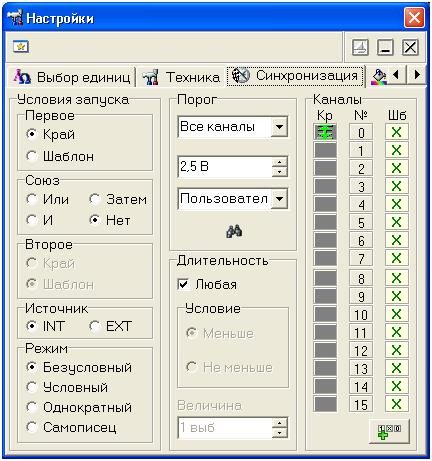The image size is (432, 461).
Task: Click the channel number 14 button
Action: pyautogui.click(x=361, y=386)
